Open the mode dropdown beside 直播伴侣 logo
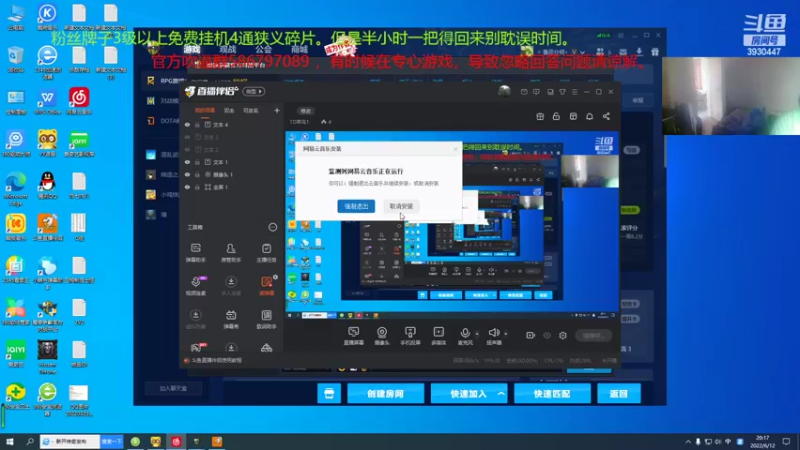 (x=254, y=91)
